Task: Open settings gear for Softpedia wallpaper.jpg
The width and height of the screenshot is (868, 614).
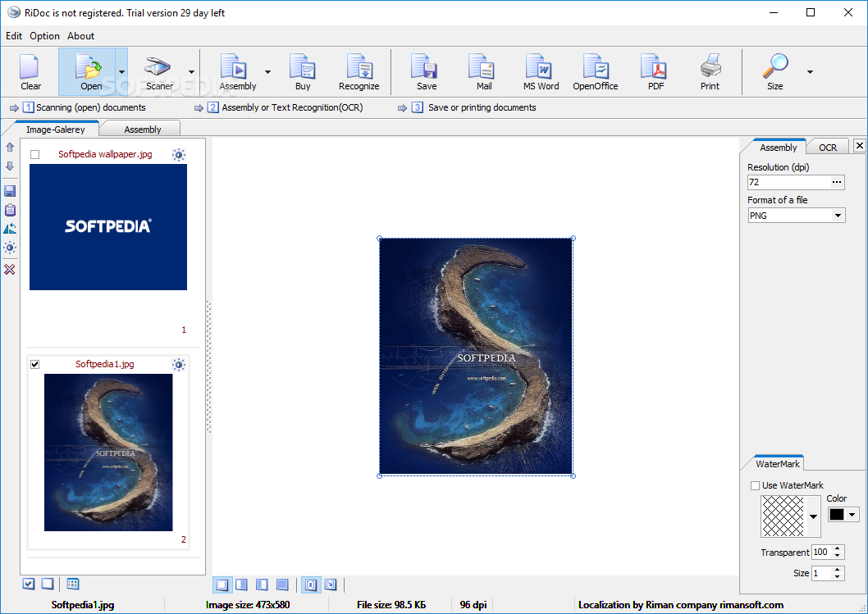Action: click(x=178, y=154)
